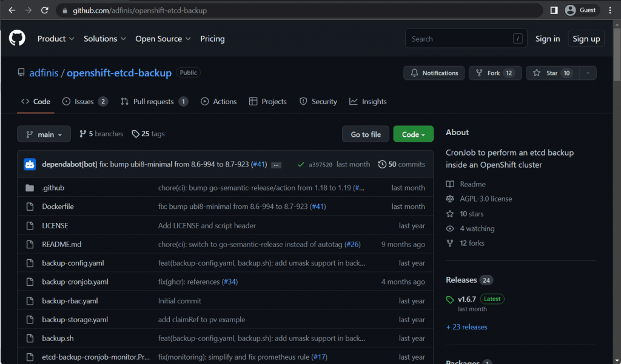Click the slash shortcut icon in search

point(517,39)
